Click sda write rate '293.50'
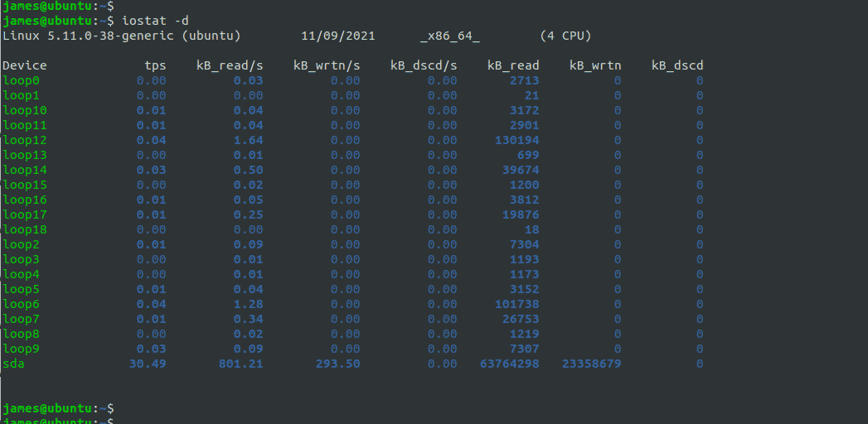Image resolution: width=868 pixels, height=424 pixels. 337,364
